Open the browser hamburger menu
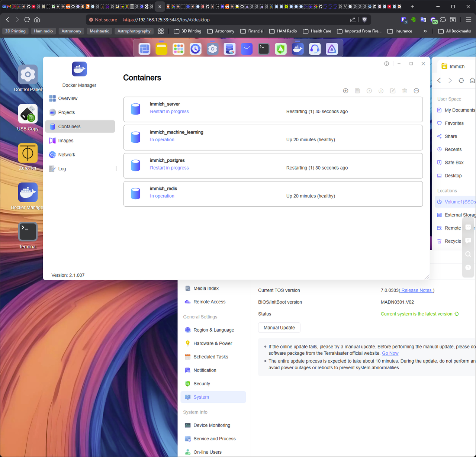Image resolution: width=476 pixels, height=457 pixels. [468, 20]
